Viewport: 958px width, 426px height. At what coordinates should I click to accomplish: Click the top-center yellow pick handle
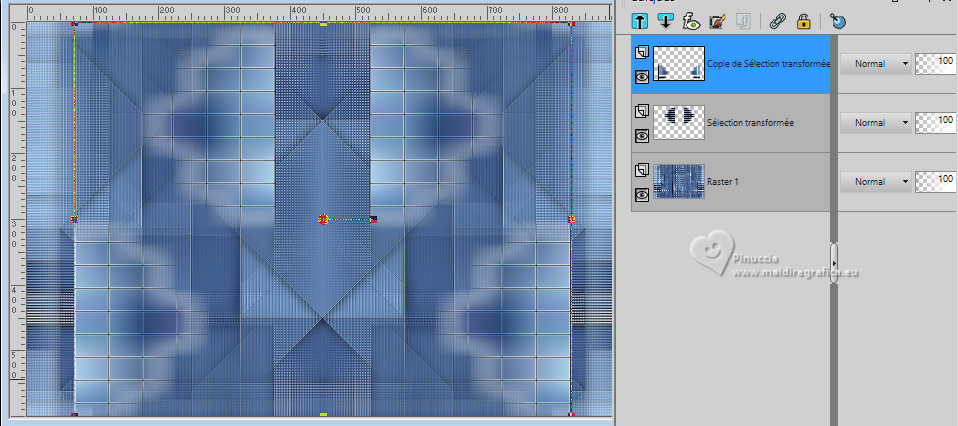coord(324,24)
